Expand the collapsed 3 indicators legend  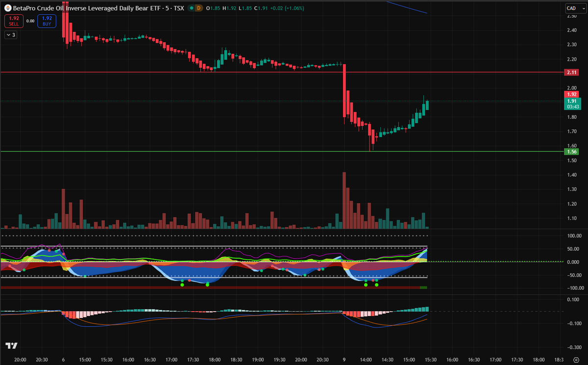pos(11,35)
